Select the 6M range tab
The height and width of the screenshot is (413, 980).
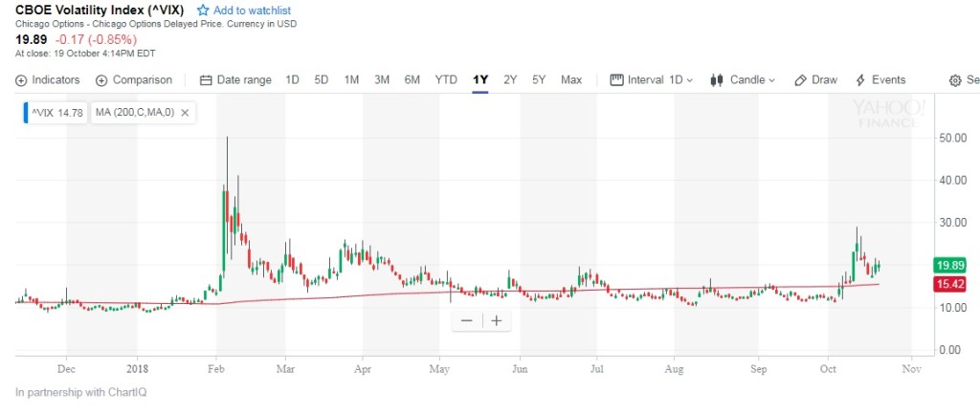[x=412, y=80]
